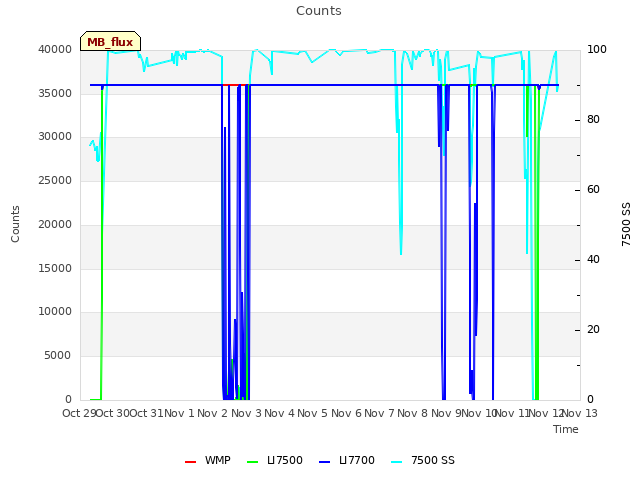Click the blue LI7700 legend swatch
The image size is (640, 480).
[324, 462]
